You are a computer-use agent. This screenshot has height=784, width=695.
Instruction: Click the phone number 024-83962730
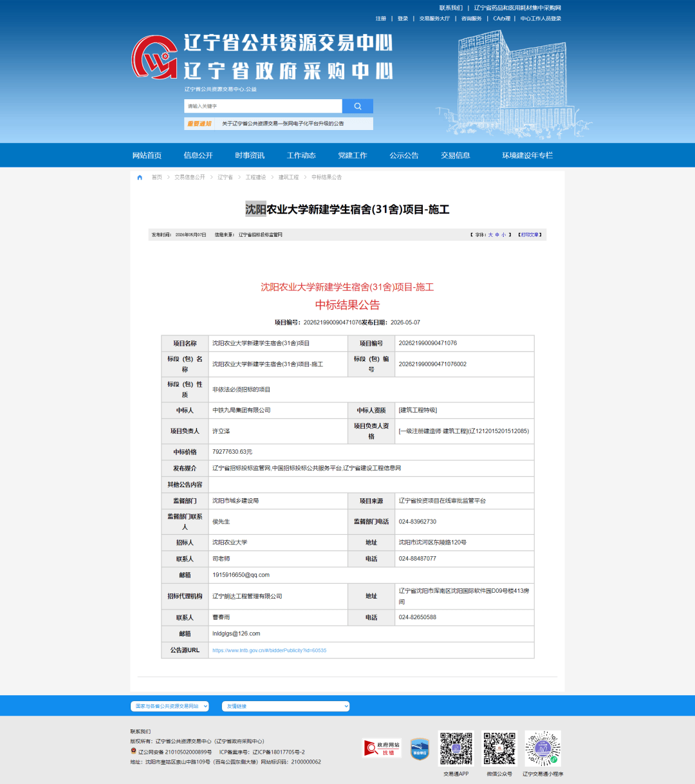(418, 521)
